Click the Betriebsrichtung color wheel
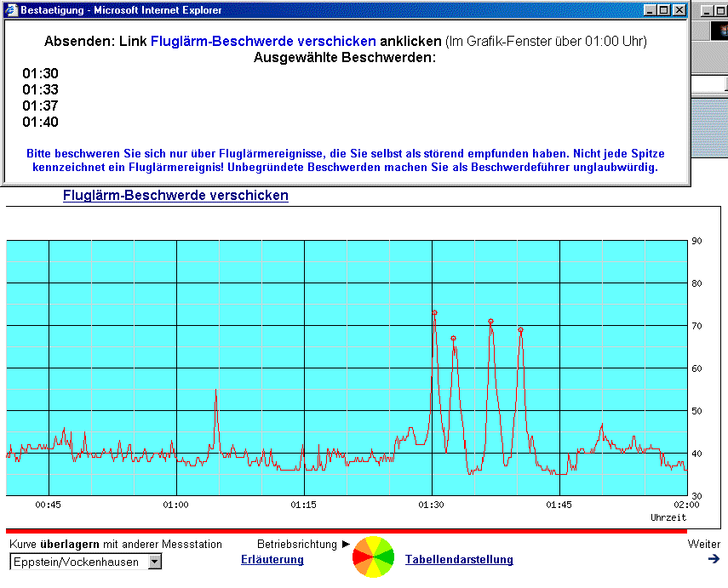Image resolution: width=728 pixels, height=588 pixels. (373, 557)
